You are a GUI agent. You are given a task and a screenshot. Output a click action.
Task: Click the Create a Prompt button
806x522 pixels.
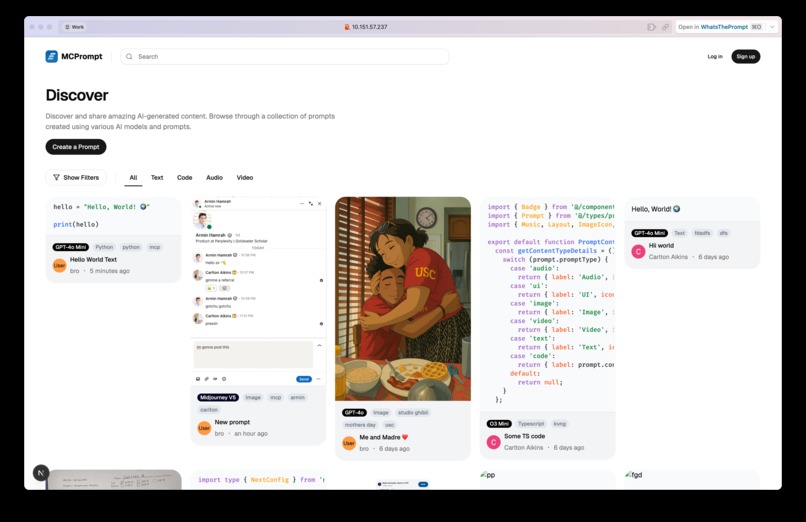tap(76, 147)
